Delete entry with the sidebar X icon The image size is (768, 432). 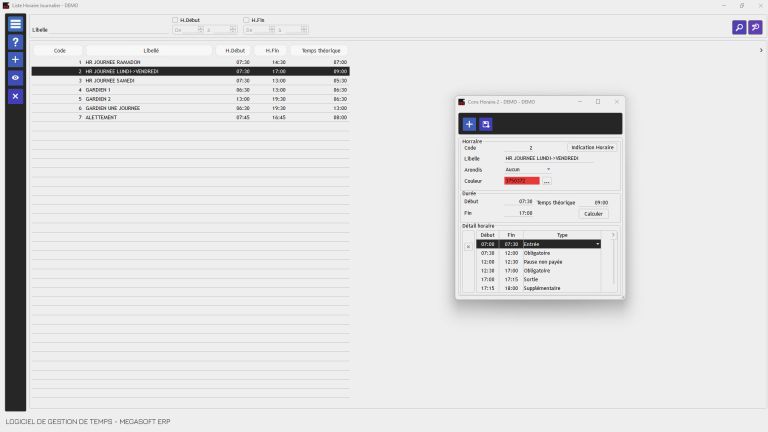point(15,96)
